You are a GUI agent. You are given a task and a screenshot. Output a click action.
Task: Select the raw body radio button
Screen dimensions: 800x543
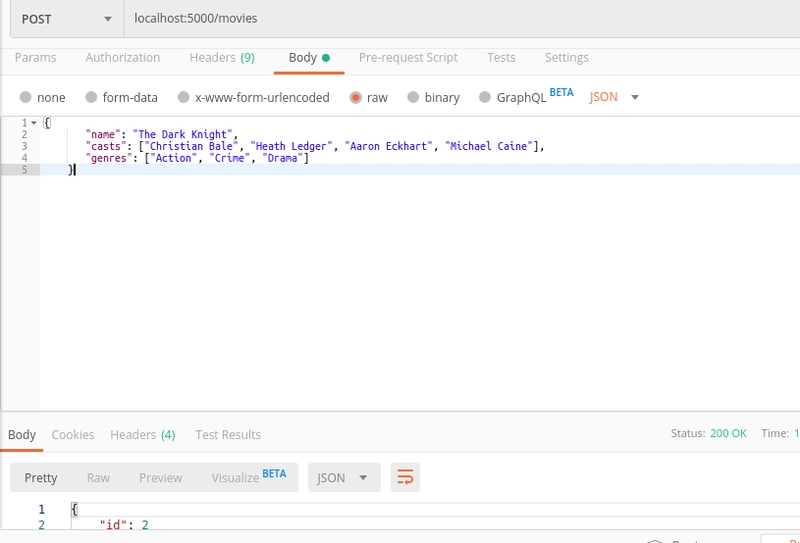click(x=356, y=97)
